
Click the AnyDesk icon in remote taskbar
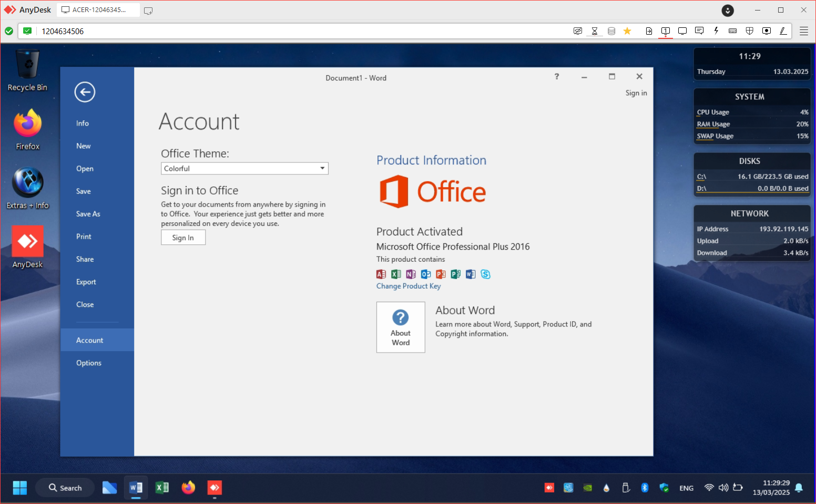tap(215, 488)
